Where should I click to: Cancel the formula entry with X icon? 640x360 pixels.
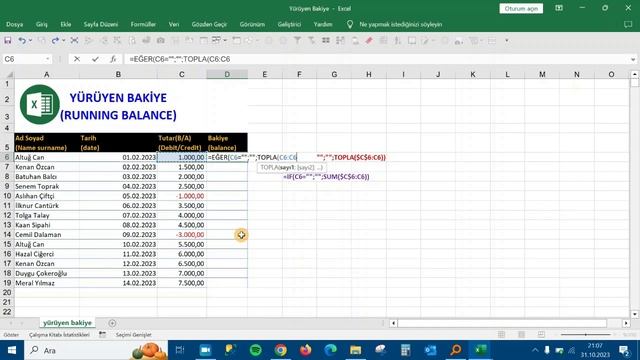coord(77,59)
